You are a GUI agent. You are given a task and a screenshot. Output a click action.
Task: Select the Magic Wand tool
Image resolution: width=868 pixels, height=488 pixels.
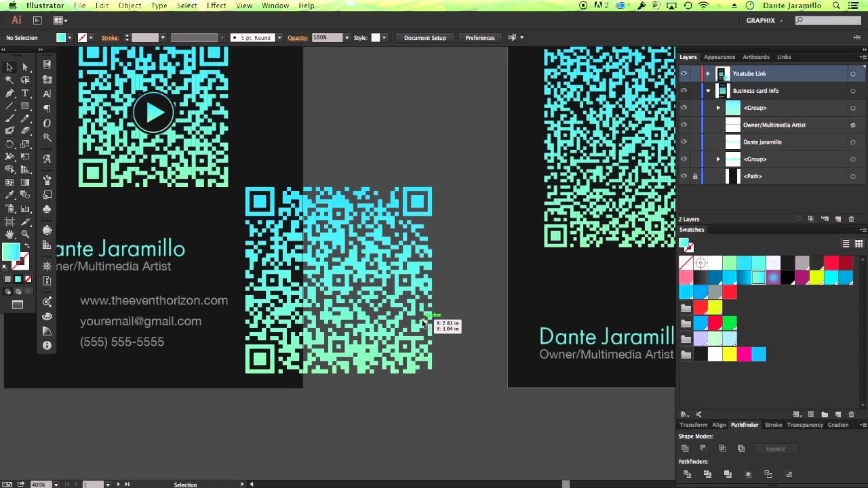coord(9,80)
